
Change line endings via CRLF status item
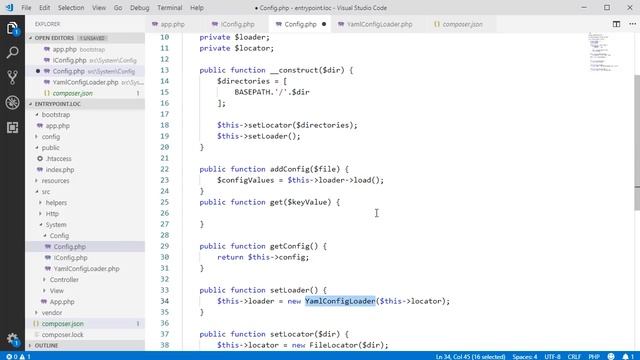573,356
